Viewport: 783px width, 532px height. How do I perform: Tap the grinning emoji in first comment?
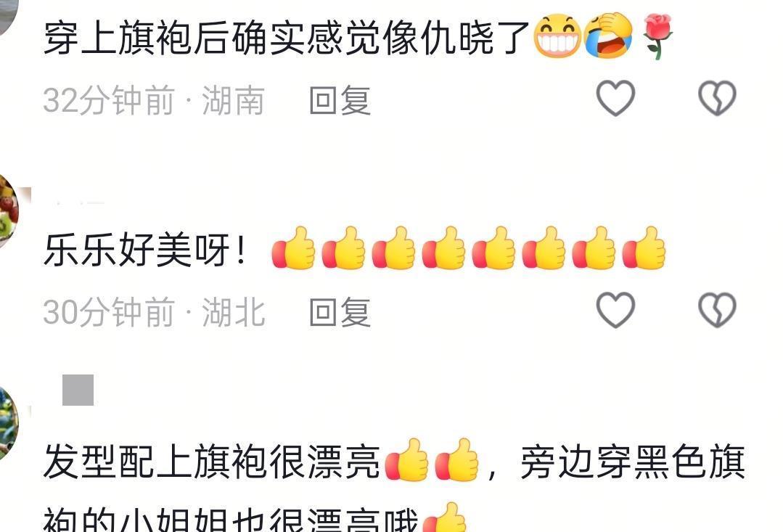(x=557, y=36)
